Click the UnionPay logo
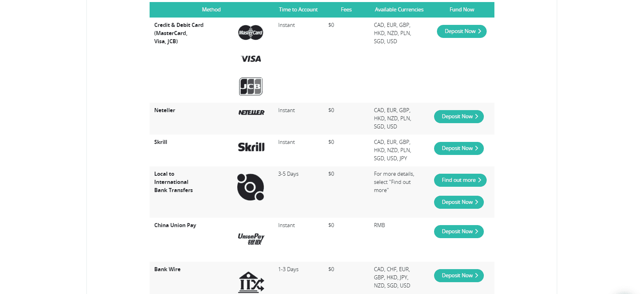This screenshot has height=294, width=644. 251,239
